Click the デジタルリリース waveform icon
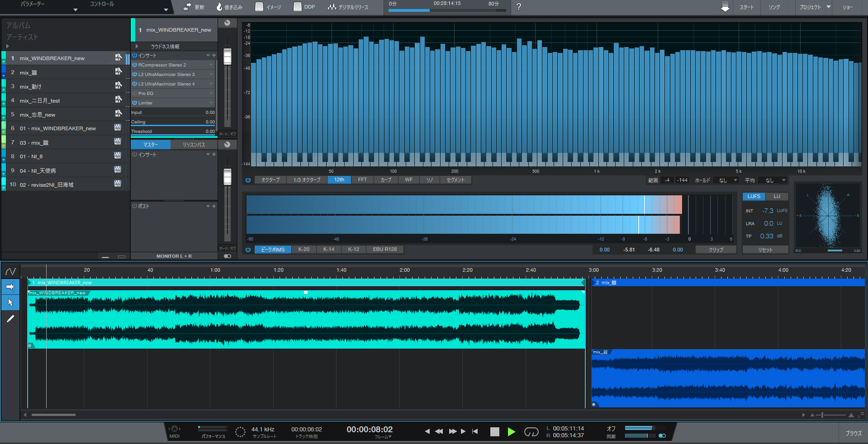This screenshot has width=868, height=444. tap(332, 7)
